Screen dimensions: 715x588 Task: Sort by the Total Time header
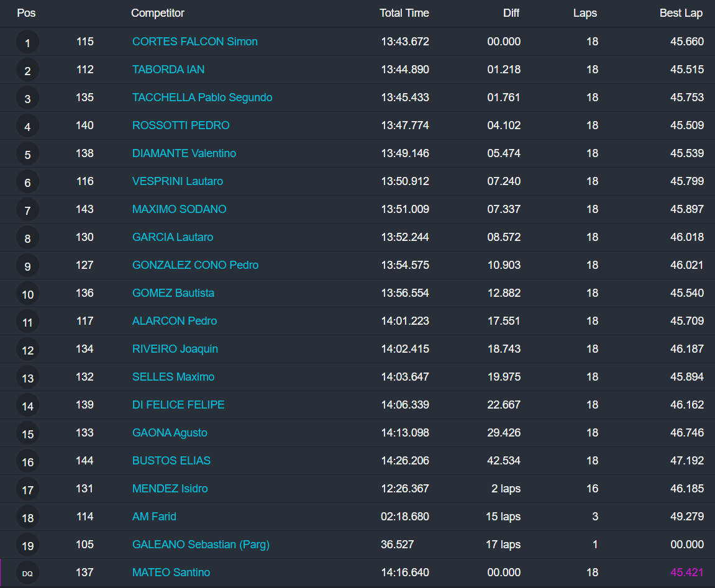(404, 13)
